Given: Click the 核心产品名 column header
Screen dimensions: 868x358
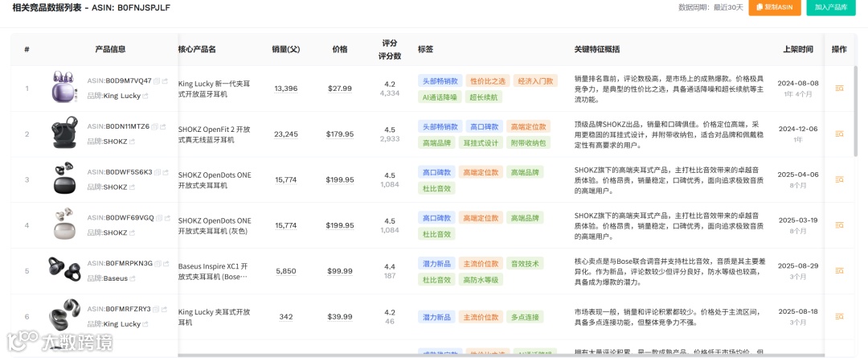Looking at the screenshot, I should click(x=197, y=49).
